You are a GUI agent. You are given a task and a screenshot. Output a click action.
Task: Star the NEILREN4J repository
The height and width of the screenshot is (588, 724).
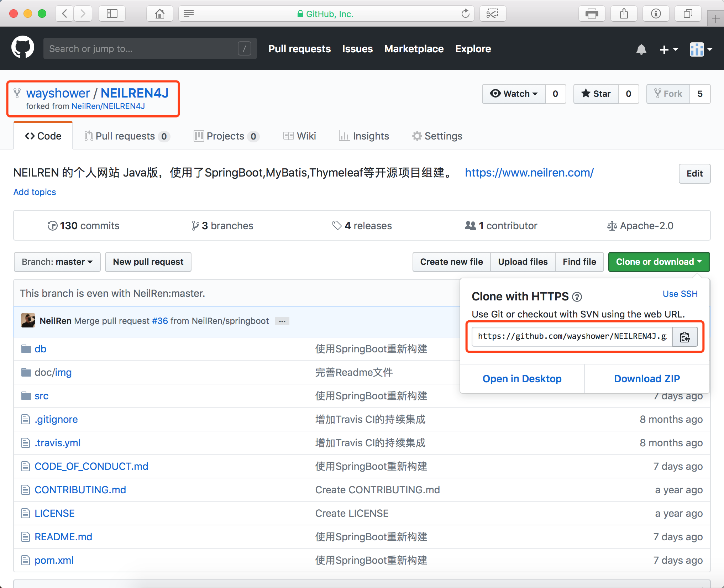(x=596, y=94)
